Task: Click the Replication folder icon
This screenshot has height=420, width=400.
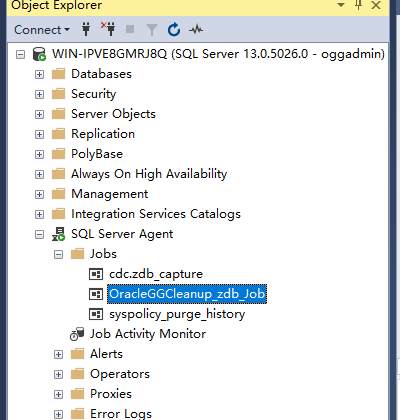Action: (59, 134)
